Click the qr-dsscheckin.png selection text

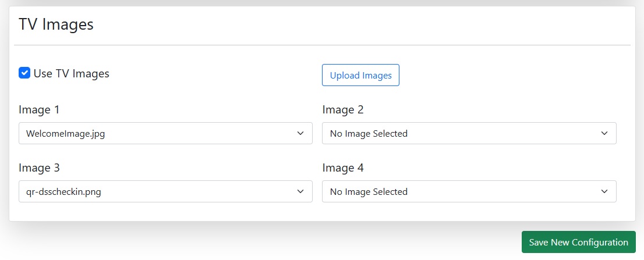point(63,192)
